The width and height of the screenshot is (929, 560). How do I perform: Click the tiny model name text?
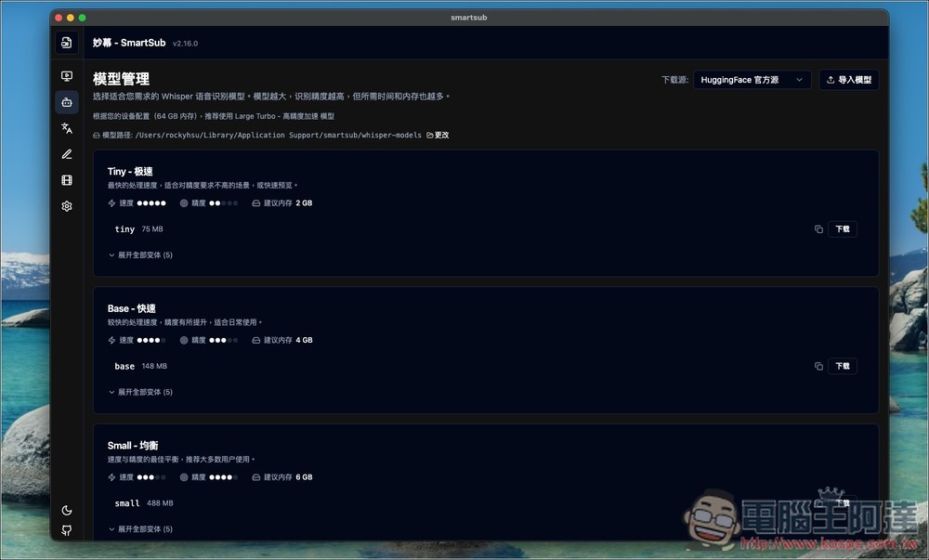click(x=124, y=229)
